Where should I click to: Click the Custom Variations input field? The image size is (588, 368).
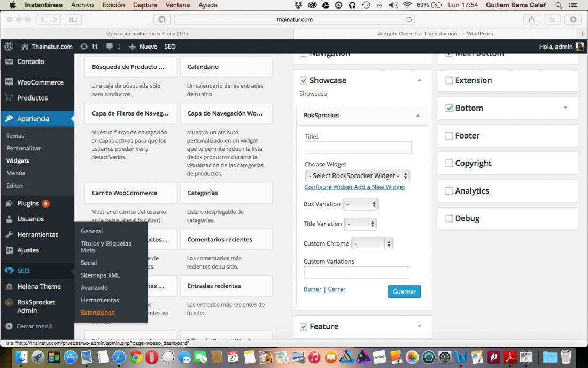pyautogui.click(x=357, y=272)
